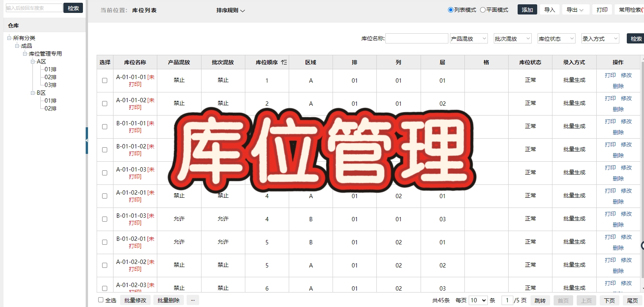The image size is (644, 307).
Task: Open the 录入方式 filter dropdown
Action: pos(600,38)
